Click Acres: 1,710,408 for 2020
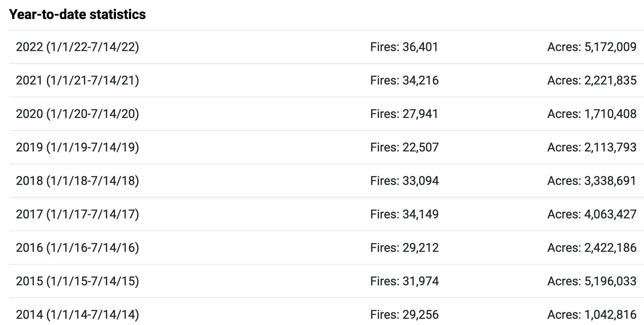 coord(592,114)
